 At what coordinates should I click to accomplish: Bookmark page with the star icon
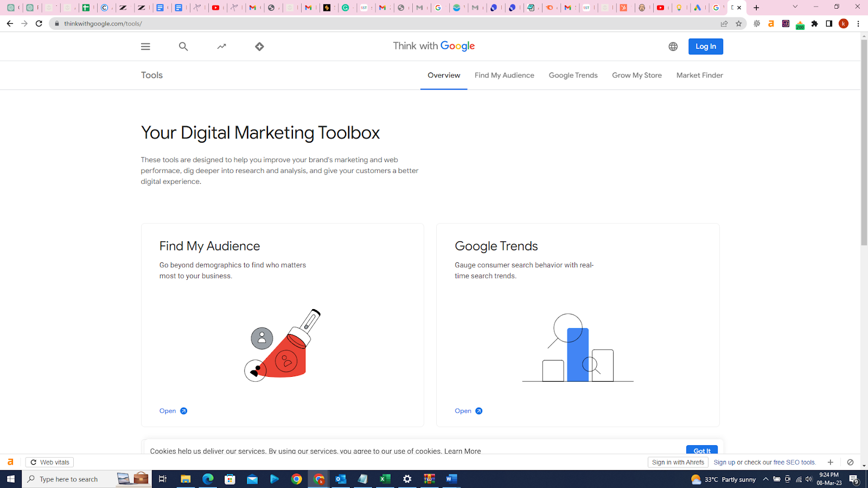738,24
